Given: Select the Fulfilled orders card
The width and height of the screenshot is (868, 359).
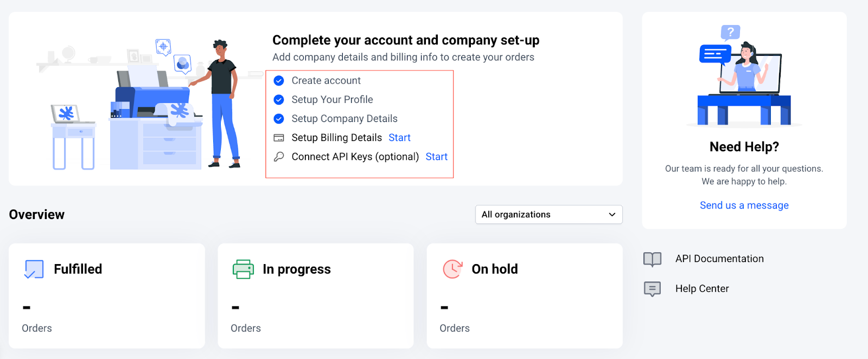Looking at the screenshot, I should point(107,296).
